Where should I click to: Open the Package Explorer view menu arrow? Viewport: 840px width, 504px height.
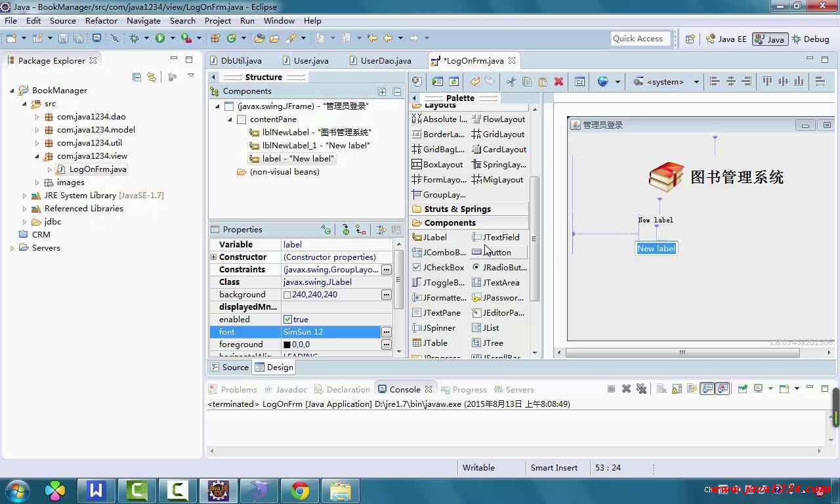(x=191, y=75)
